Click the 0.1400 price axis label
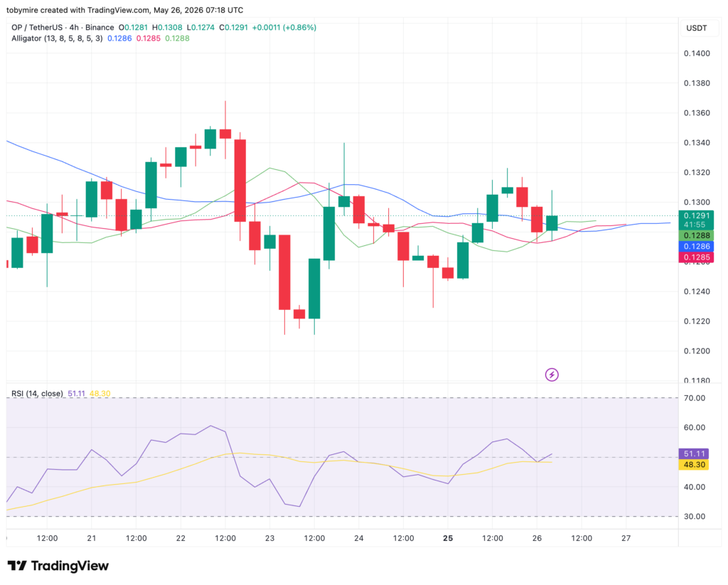 (x=697, y=53)
